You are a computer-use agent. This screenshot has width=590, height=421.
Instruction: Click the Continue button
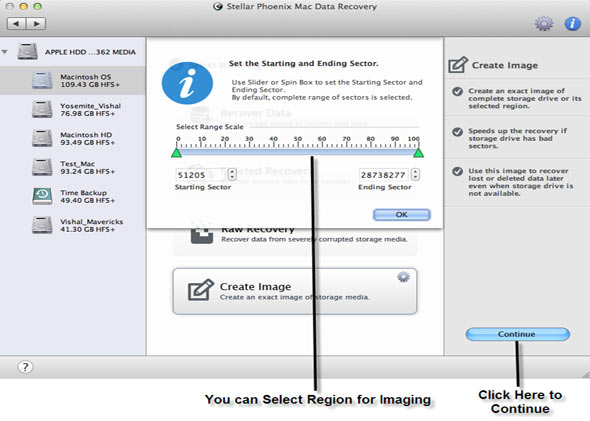518,334
